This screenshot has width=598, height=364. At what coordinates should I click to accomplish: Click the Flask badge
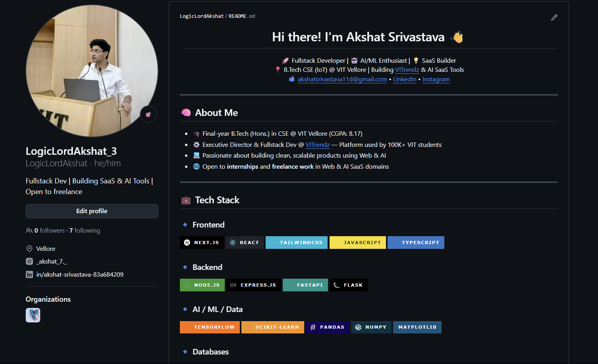tap(348, 285)
